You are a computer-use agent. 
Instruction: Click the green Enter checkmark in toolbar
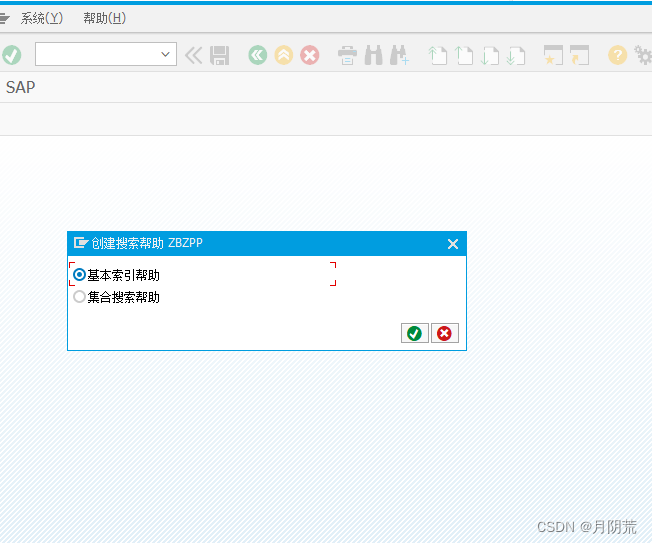(11, 55)
